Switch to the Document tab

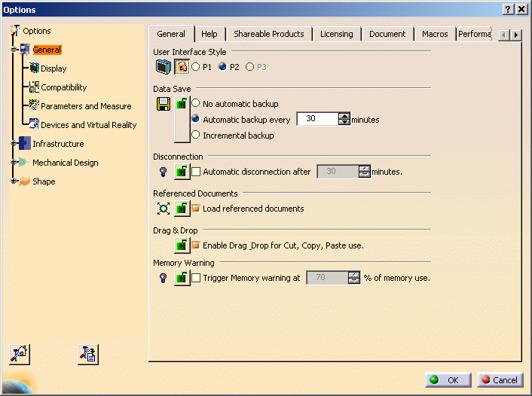point(387,34)
